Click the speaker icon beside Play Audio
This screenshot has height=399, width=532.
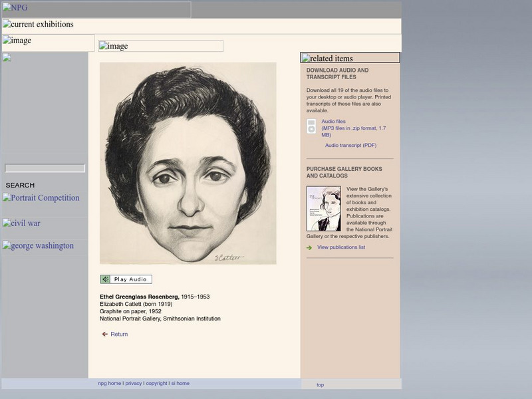(105, 279)
